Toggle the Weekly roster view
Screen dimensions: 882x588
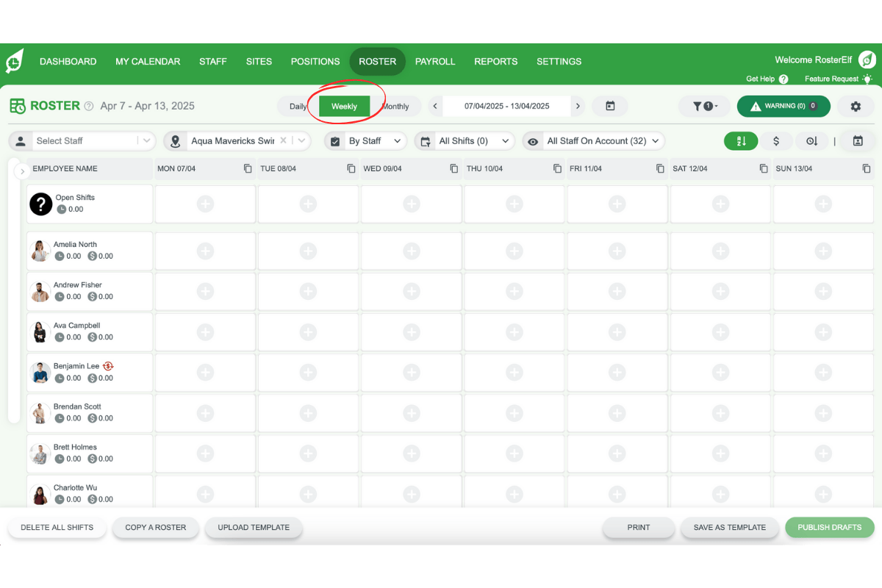[344, 106]
